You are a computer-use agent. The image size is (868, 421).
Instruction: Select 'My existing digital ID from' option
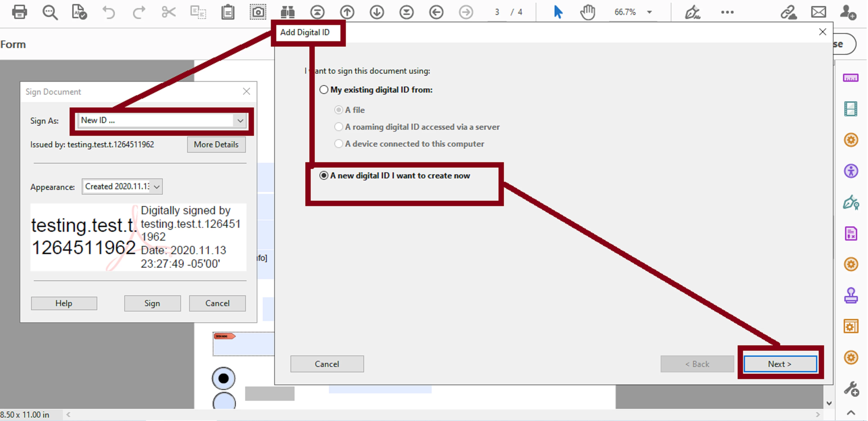click(324, 90)
